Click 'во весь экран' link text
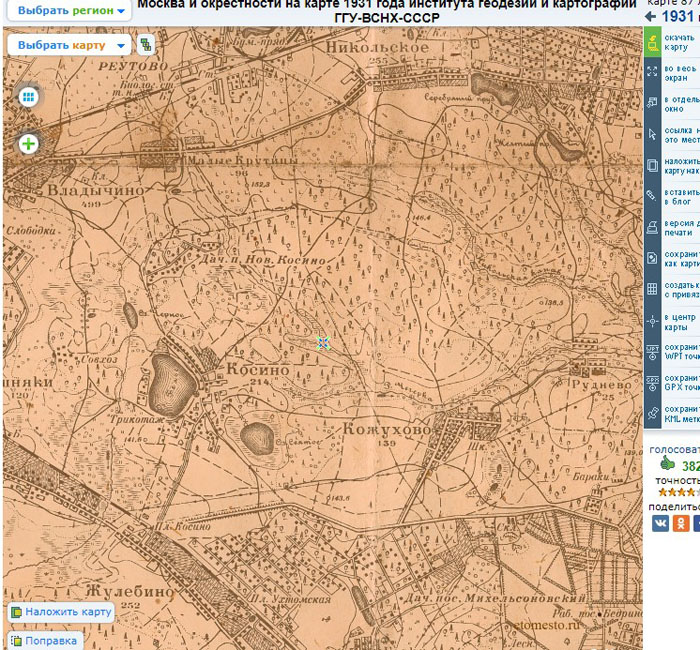The height and width of the screenshot is (650, 700). [x=681, y=73]
